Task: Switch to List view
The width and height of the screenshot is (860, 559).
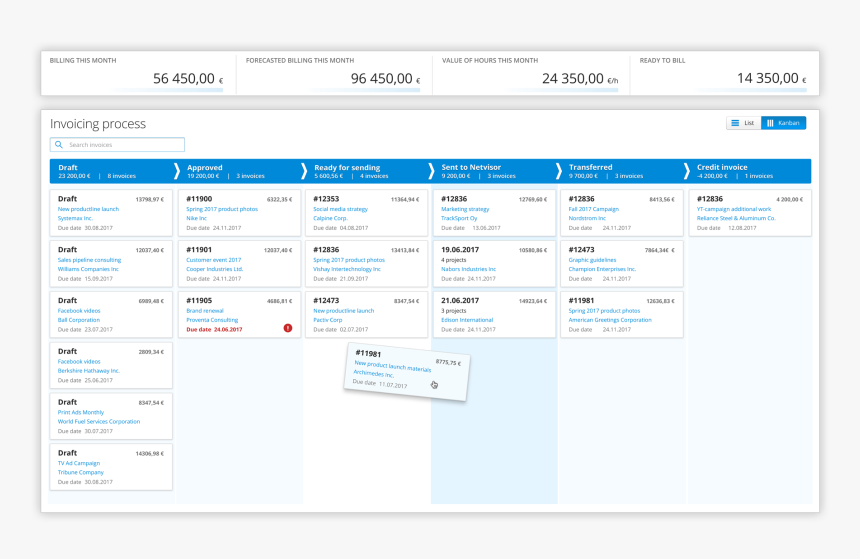Action: pyautogui.click(x=743, y=123)
